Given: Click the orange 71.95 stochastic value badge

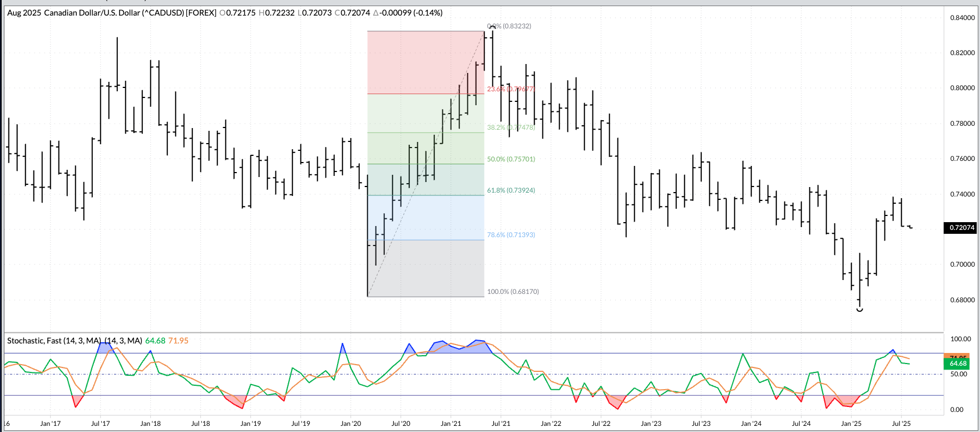Looking at the screenshot, I should 957,356.
